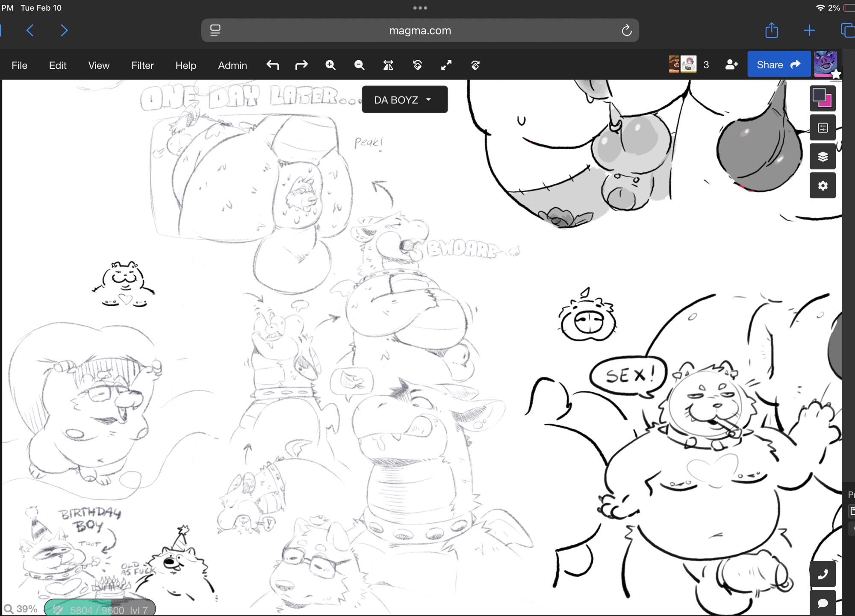Click the undo arrow icon
The width and height of the screenshot is (855, 616).
click(272, 65)
